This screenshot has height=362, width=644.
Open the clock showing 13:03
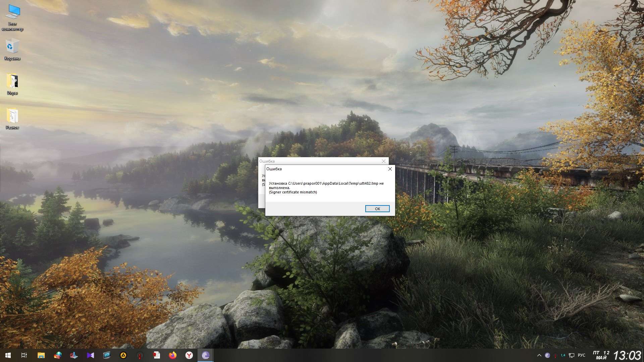(627, 355)
